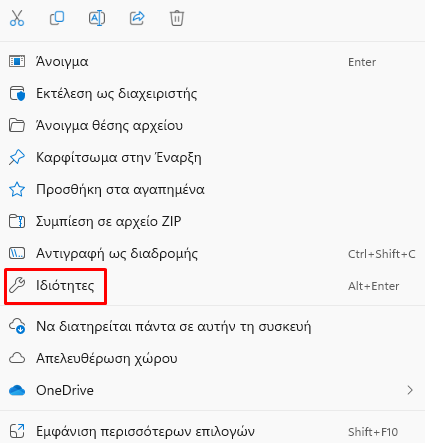
Task: Show Εμφάνιση περισσότερων επιλογών
Action: pyautogui.click(x=212, y=432)
